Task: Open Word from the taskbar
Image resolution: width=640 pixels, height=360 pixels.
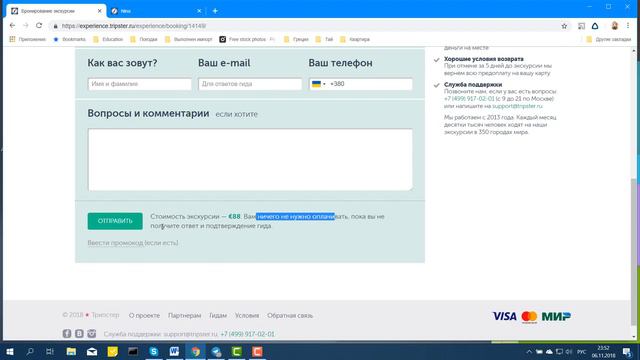Action: click(x=174, y=351)
